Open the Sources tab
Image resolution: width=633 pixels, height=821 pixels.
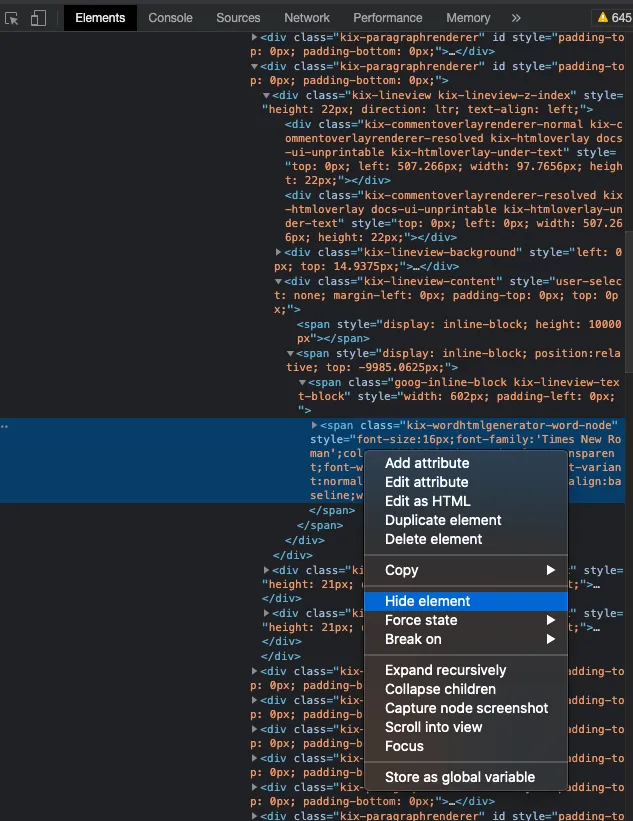[238, 18]
